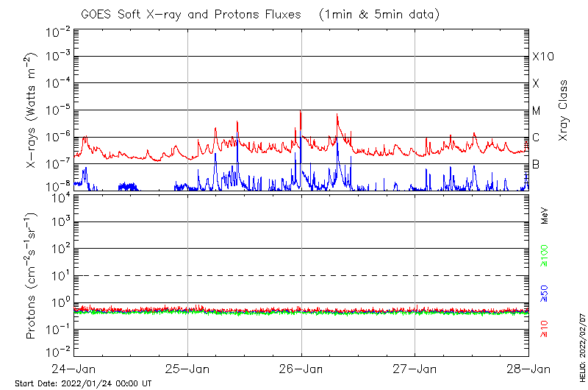Image resolution: width=588 pixels, height=390 pixels.
Task: Click the 24-Jan date tick label
Action: (75, 368)
